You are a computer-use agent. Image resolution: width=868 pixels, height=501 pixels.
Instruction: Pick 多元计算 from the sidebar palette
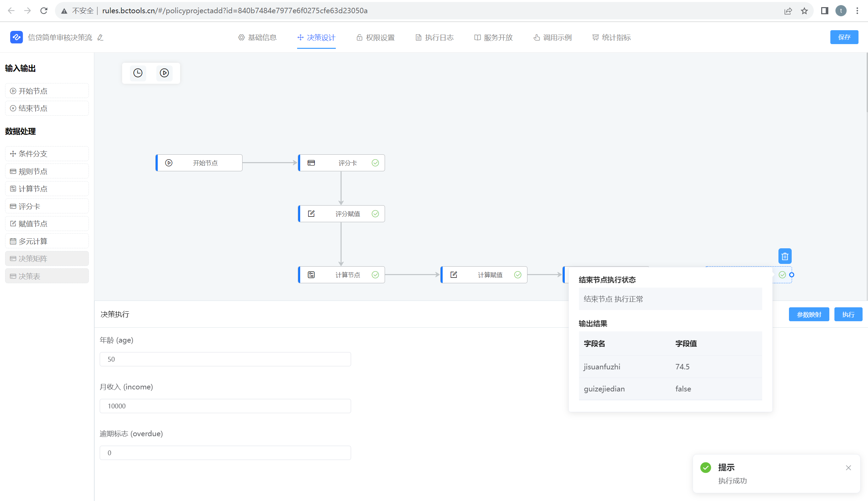47,241
